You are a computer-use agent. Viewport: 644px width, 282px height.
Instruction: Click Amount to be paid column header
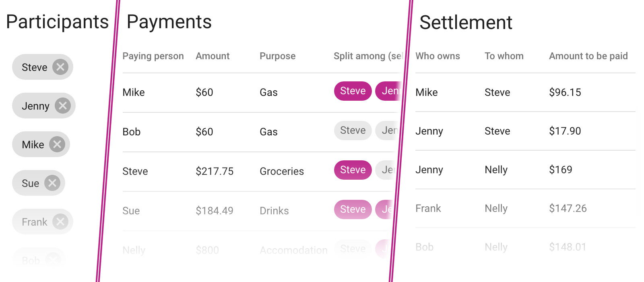pyautogui.click(x=588, y=56)
